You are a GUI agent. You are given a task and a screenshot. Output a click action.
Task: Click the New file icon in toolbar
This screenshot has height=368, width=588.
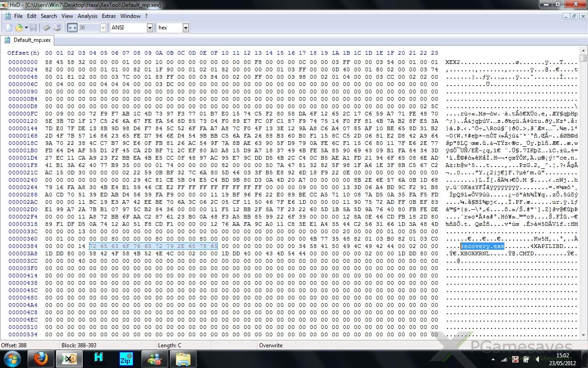click(9, 28)
